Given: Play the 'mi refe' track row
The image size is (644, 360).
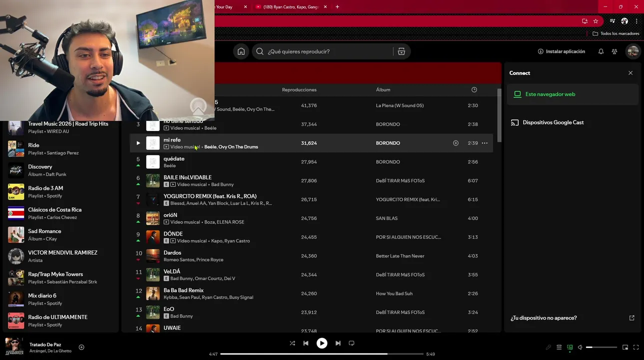Looking at the screenshot, I should click(138, 143).
